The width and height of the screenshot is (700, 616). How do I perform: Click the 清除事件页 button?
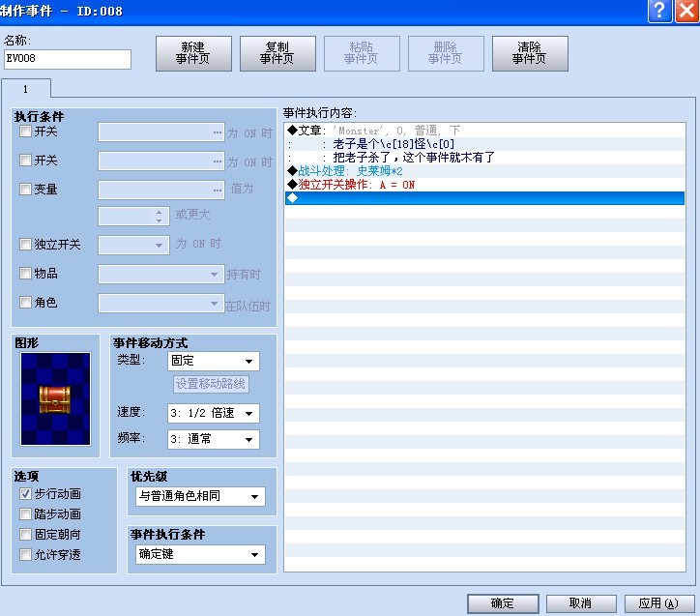point(530,53)
